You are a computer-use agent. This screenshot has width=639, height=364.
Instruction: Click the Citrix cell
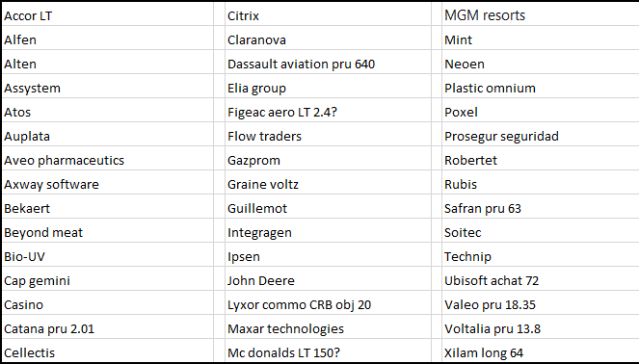coord(328,15)
